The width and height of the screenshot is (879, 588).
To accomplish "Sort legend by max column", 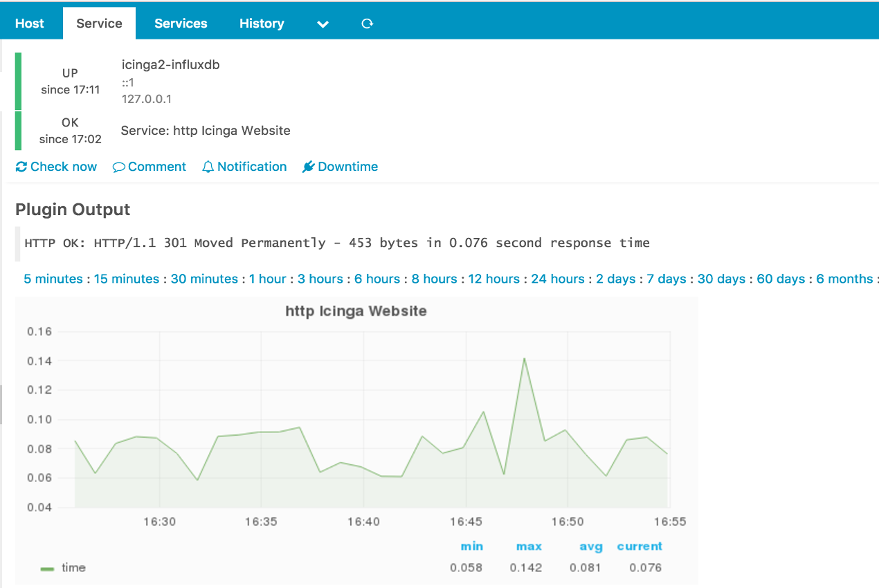I will tap(529, 546).
